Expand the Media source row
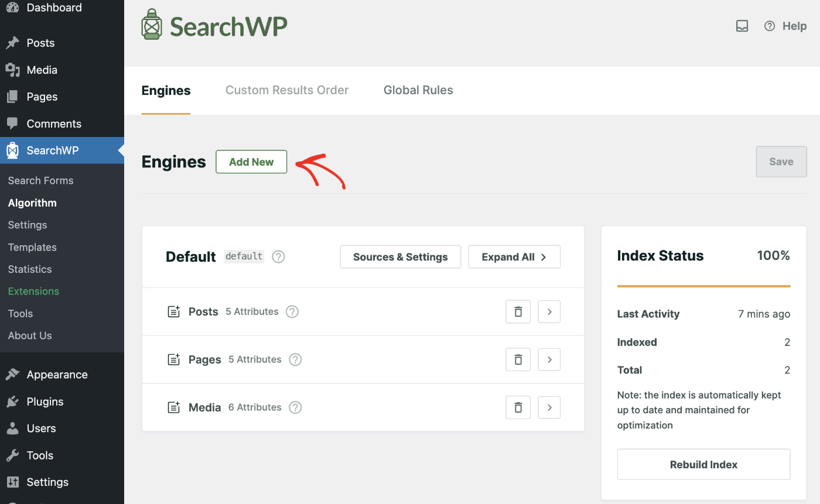Viewport: 820px width, 504px height. tap(549, 407)
